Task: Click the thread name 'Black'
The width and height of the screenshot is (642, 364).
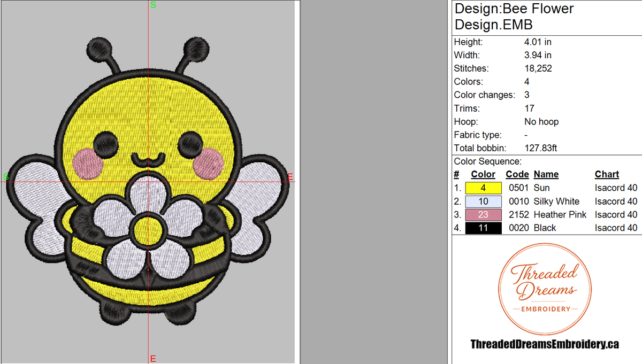Action: click(545, 228)
